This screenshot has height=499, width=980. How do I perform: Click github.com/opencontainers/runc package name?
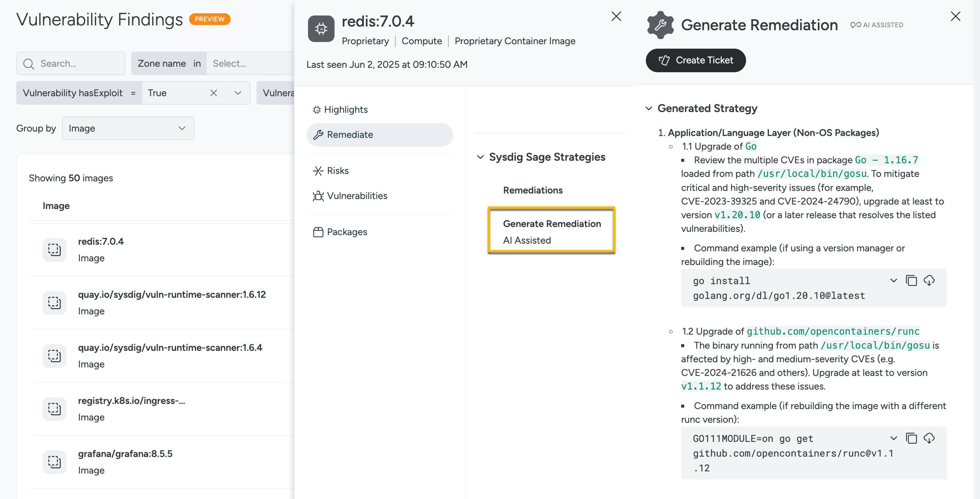click(x=833, y=332)
